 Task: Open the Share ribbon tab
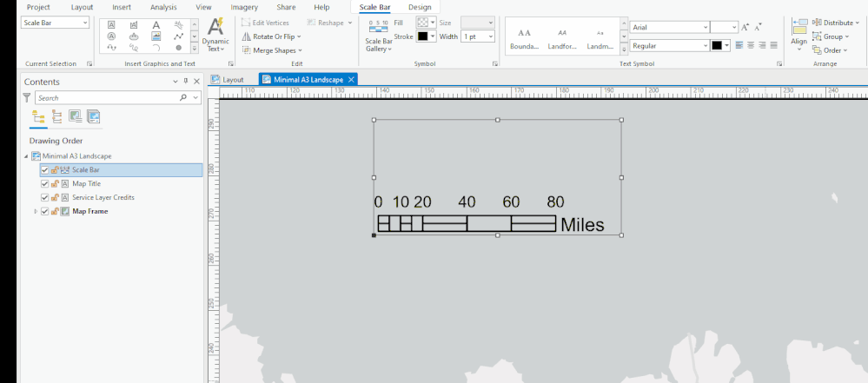click(286, 7)
